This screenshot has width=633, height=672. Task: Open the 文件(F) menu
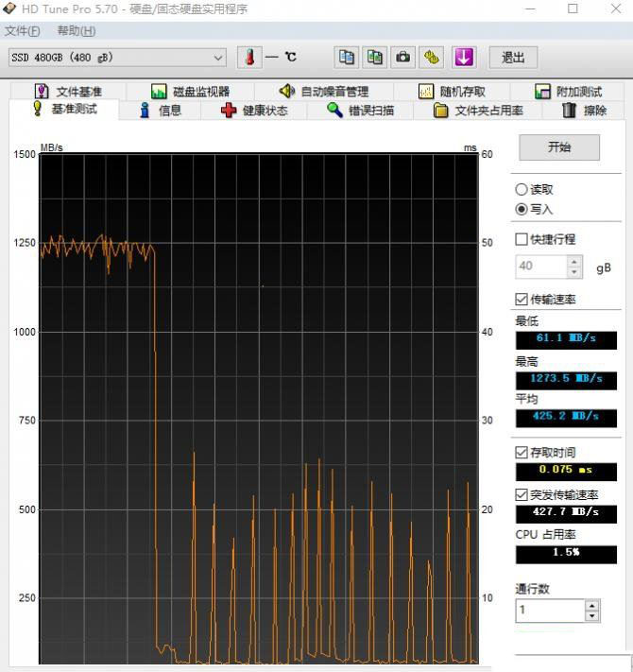pos(23,31)
